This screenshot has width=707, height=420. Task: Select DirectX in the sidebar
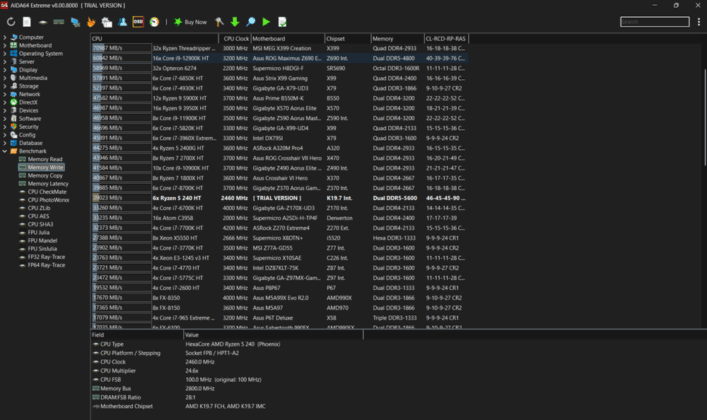click(28, 102)
